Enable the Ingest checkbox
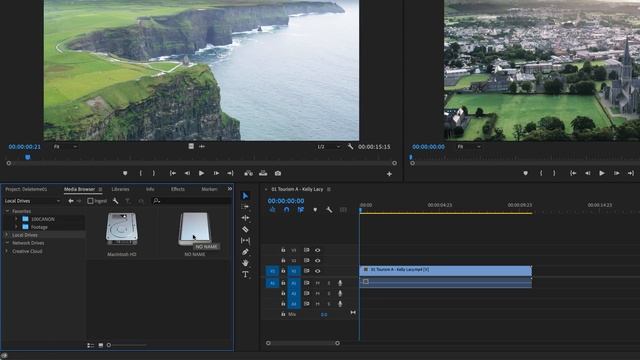640x360 pixels. [x=90, y=201]
